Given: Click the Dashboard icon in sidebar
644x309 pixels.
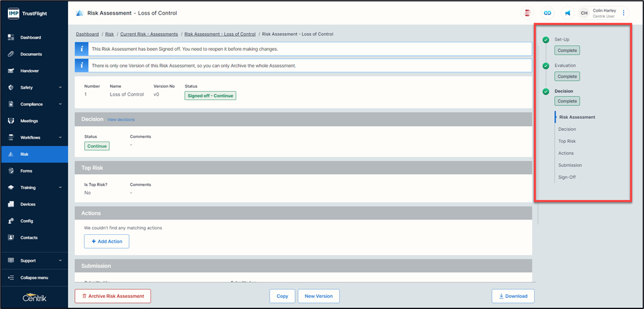Looking at the screenshot, I should tap(11, 37).
